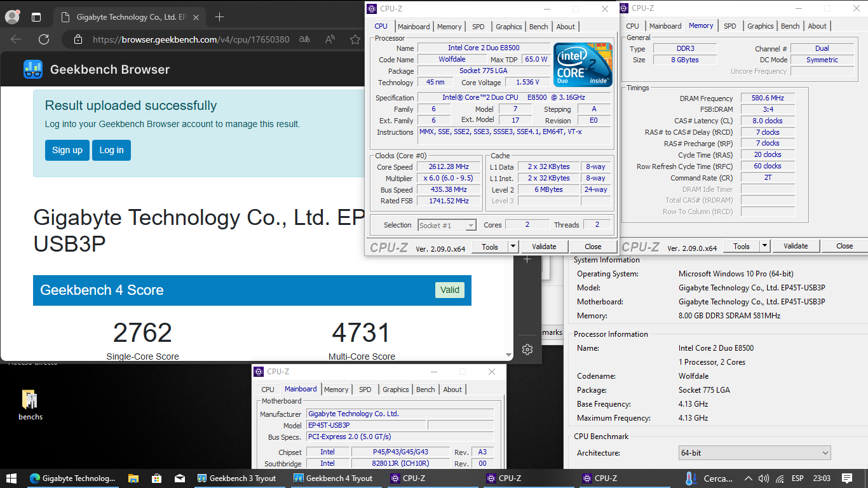
Task: Switch to SPD tab in the CPU-Z processor window
Action: click(x=478, y=27)
